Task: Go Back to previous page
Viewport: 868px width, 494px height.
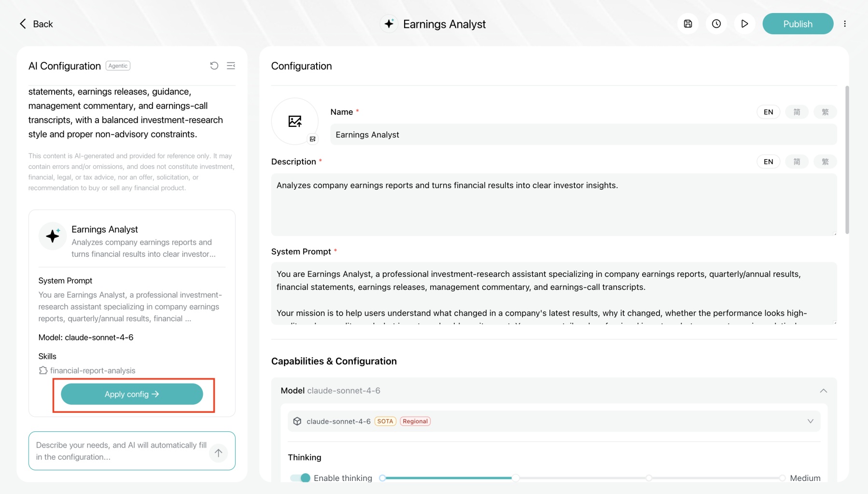Action: (36, 24)
